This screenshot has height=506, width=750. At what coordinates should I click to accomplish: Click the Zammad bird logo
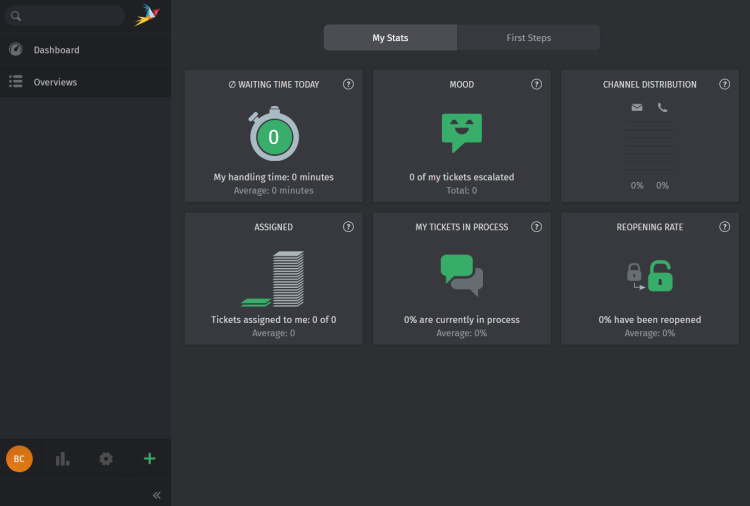pyautogui.click(x=146, y=15)
